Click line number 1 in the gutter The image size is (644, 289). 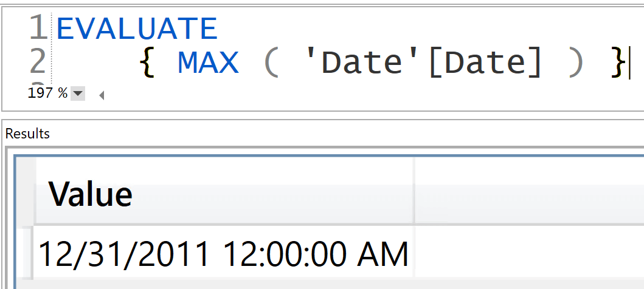click(39, 29)
